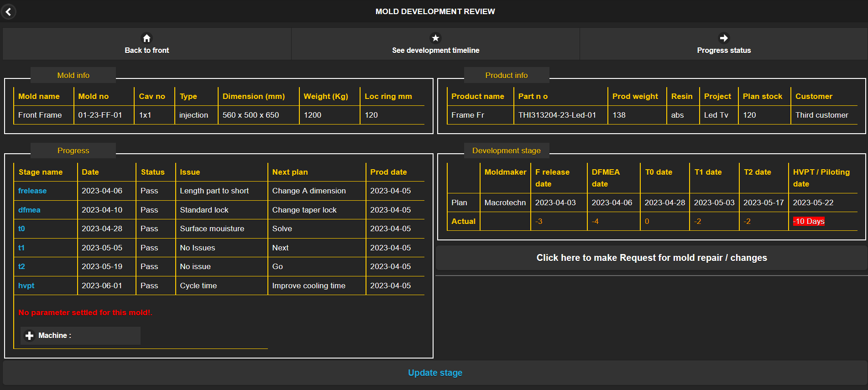This screenshot has height=390, width=868.
Task: Click the plus icon beside Machine
Action: [x=30, y=336]
